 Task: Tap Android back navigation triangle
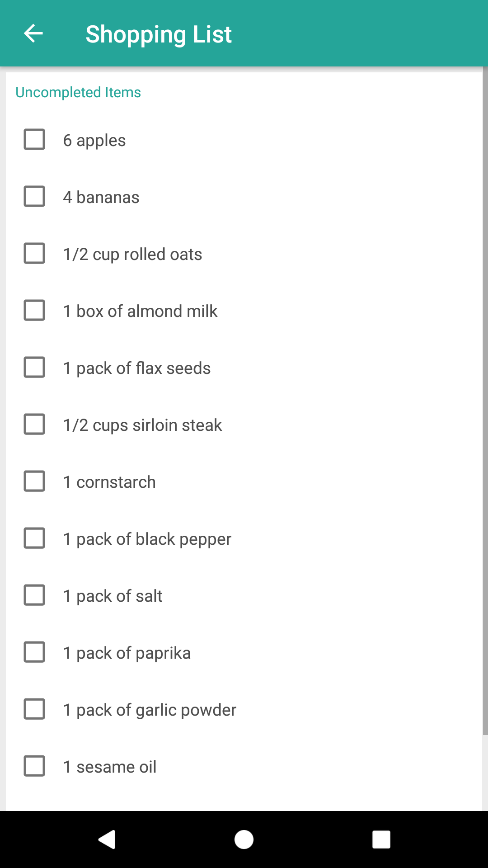tap(107, 840)
